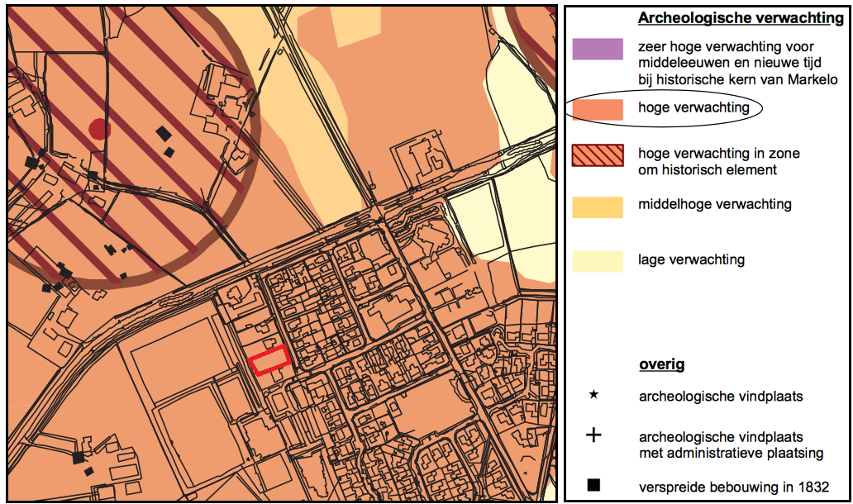Viewport: 853px width, 504px height.
Task: Click the 'Archeologische verwachting' legend heading
Action: click(741, 18)
